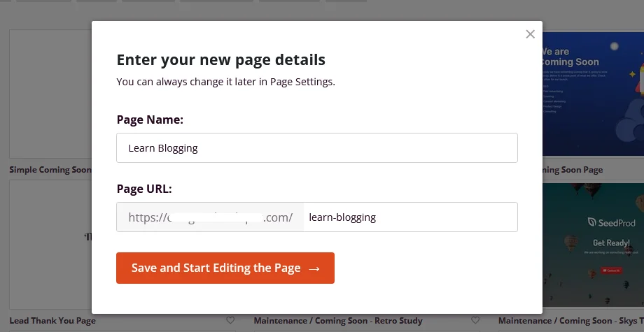Viewport: 644px width, 332px height.
Task: Click the Lead Thank You Page title
Action: [52, 321]
